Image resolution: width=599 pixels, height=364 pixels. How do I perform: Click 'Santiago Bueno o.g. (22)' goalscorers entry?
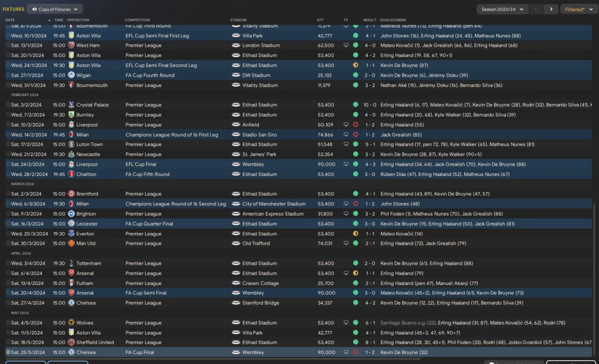tap(408, 323)
